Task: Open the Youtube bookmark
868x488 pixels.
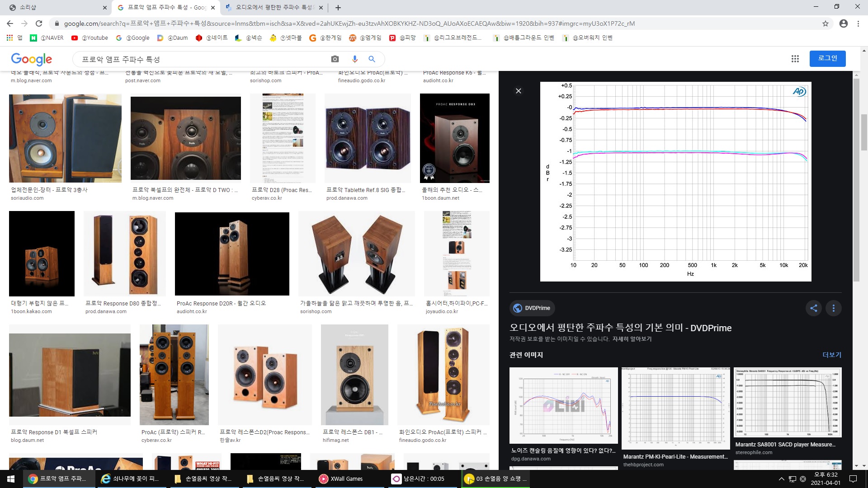Action: [x=90, y=38]
